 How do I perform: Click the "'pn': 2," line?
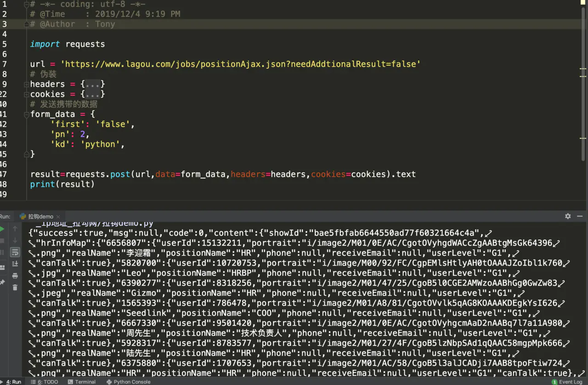coord(70,134)
